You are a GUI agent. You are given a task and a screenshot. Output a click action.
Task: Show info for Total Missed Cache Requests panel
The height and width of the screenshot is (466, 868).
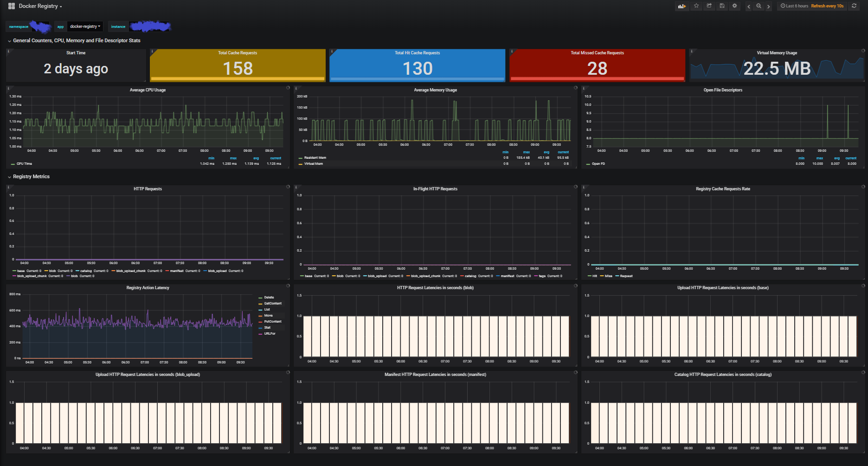click(512, 51)
